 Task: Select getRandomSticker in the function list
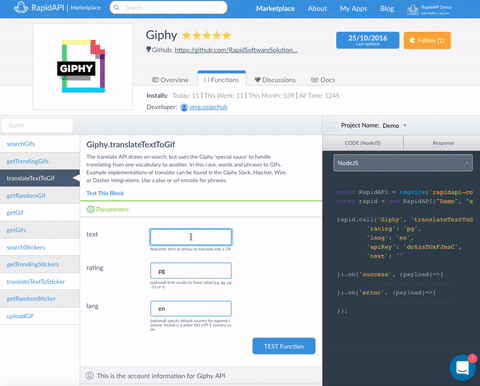point(40,299)
